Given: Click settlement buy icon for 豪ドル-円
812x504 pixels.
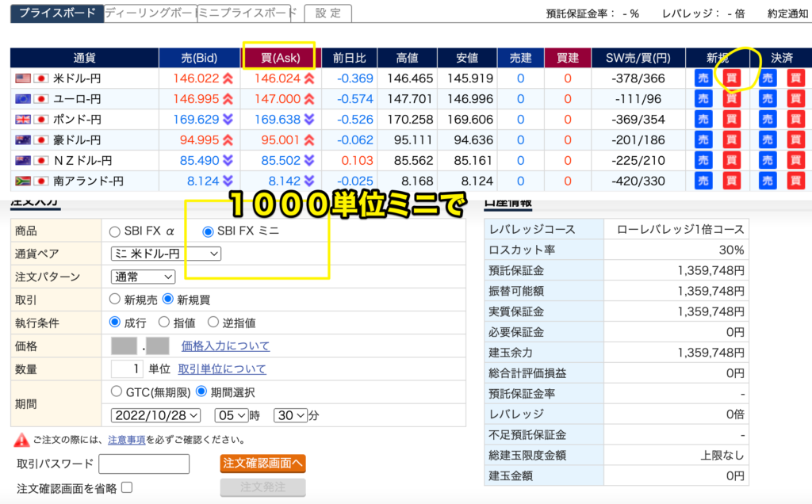Looking at the screenshot, I should pyautogui.click(x=795, y=139).
